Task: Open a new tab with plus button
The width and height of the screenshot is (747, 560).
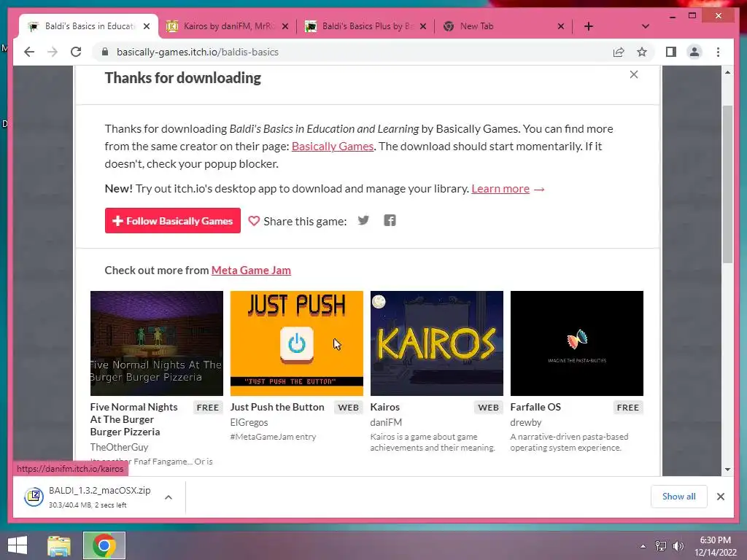Action: [x=589, y=26]
